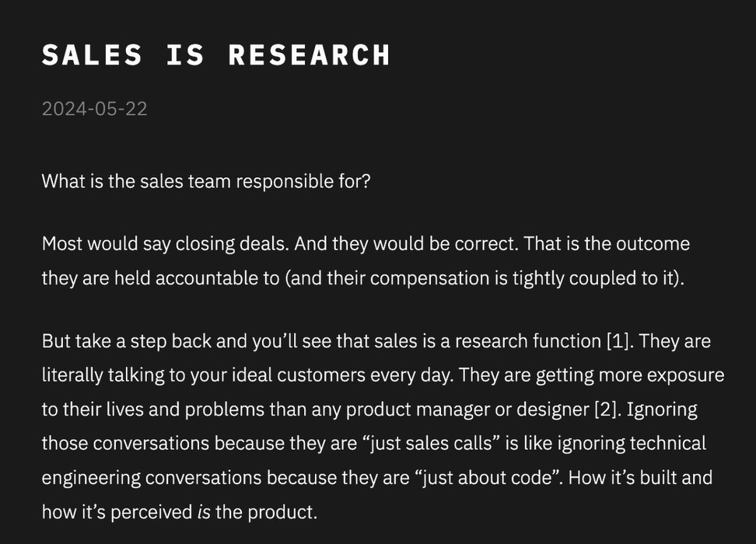Click the phrase 'And they would be correct'
This screenshot has height=544, width=756.
click(x=406, y=244)
